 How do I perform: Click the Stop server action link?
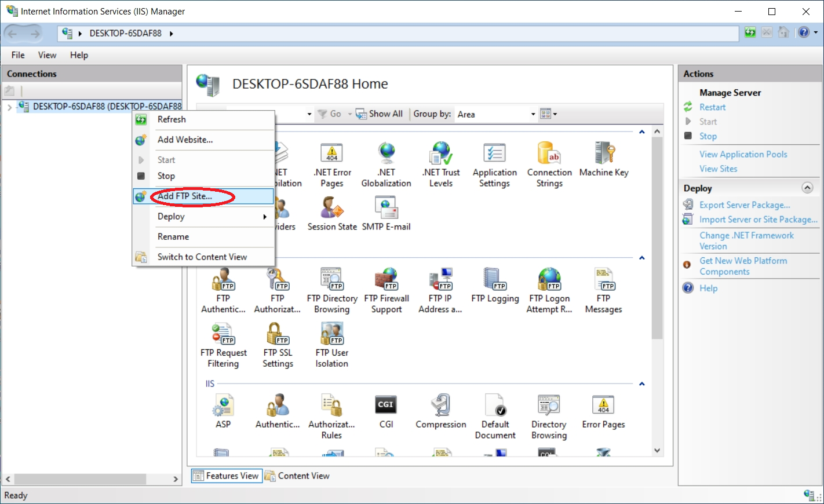point(708,136)
